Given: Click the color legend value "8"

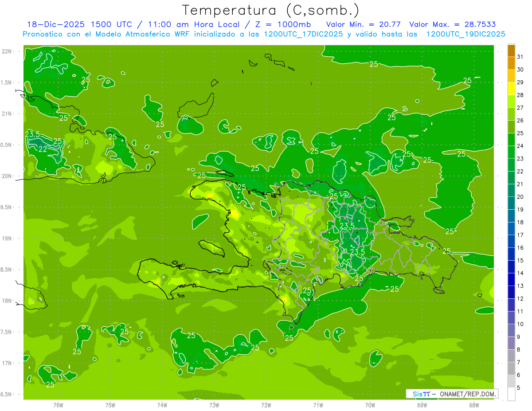Looking at the screenshot, I should (x=519, y=349).
